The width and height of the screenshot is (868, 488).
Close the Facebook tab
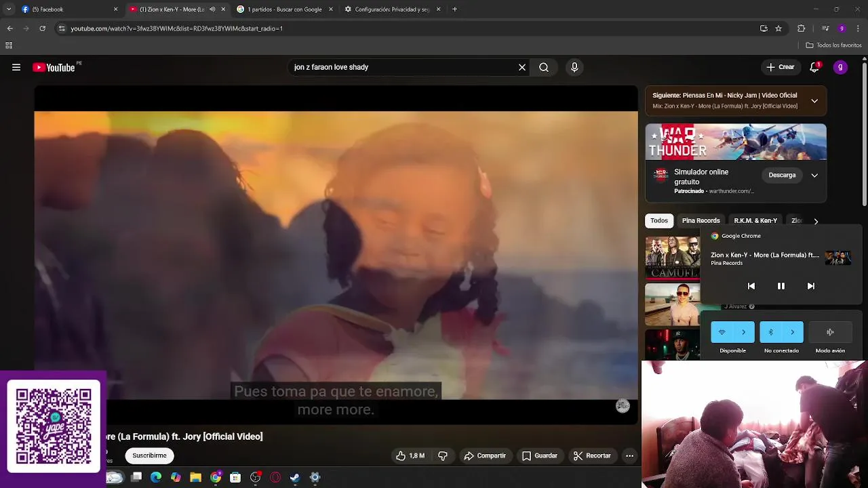coord(115,9)
